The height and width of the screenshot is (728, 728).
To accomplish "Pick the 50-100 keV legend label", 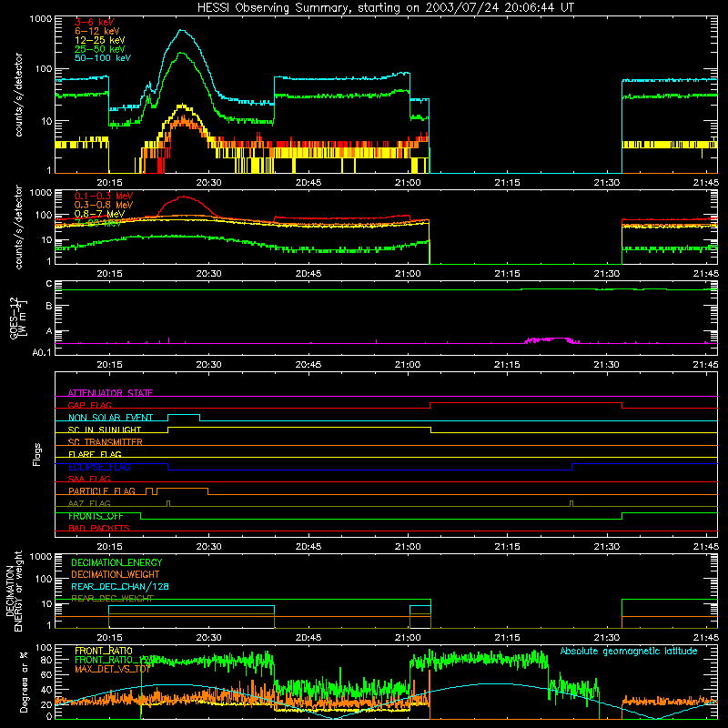I will [x=102, y=58].
